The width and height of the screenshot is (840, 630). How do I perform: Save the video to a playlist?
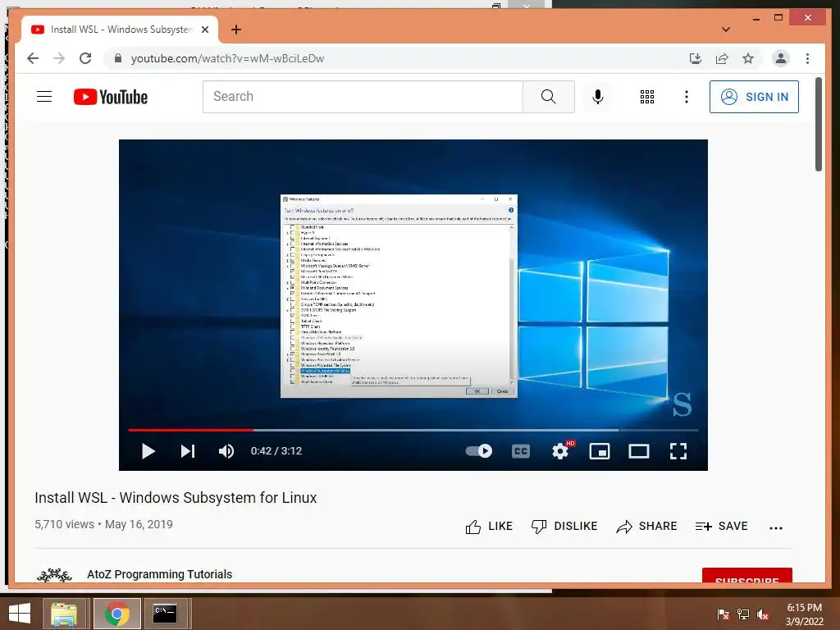[722, 527]
